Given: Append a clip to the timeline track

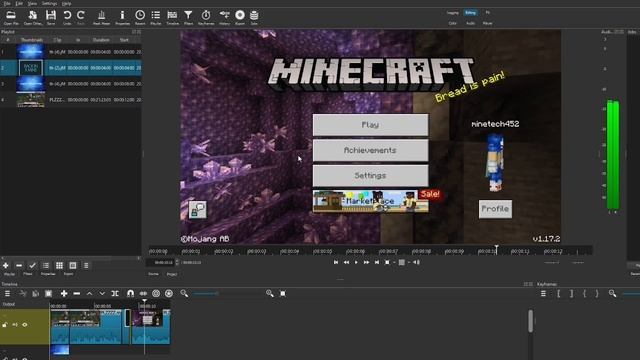Looking at the screenshot, I should 64,293.
